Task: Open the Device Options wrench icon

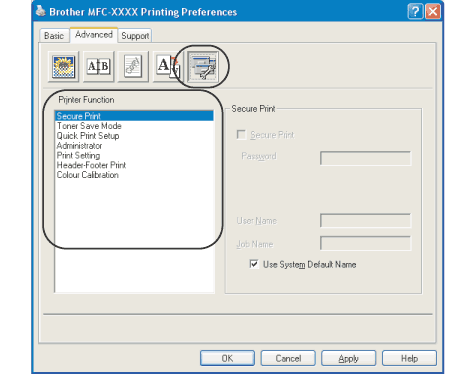Action: [203, 66]
